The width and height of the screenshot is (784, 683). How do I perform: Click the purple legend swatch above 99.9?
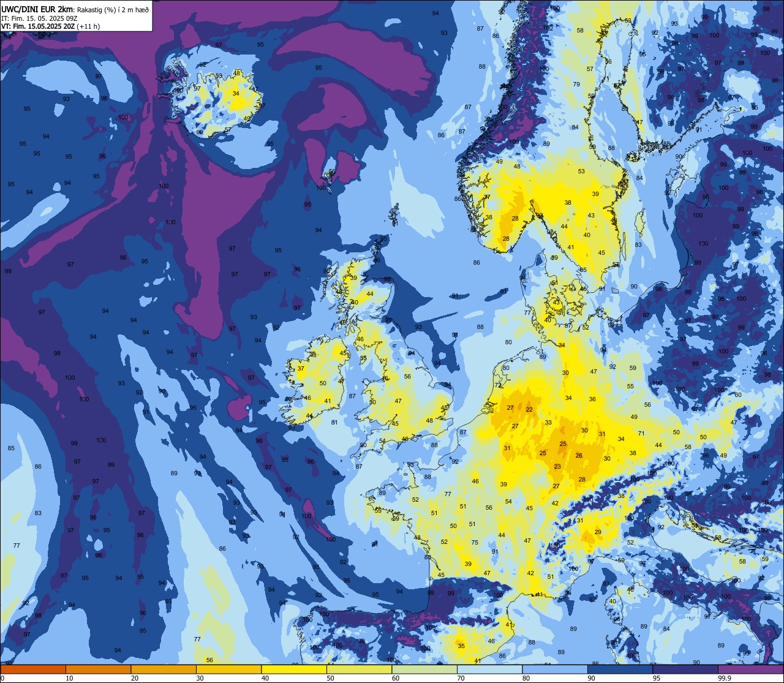click(751, 669)
